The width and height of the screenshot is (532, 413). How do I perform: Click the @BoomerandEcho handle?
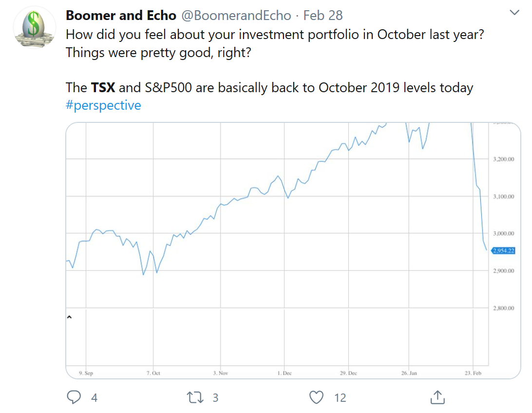237,16
